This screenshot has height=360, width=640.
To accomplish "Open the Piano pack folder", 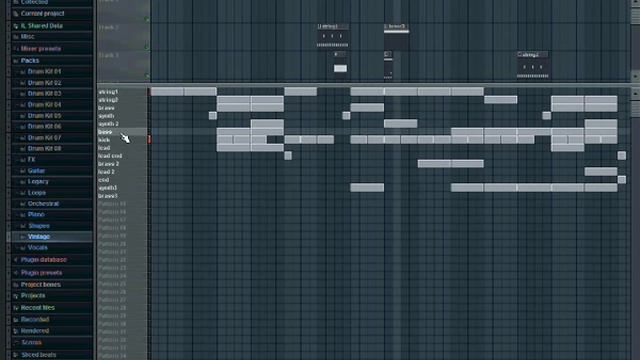I will [36, 214].
